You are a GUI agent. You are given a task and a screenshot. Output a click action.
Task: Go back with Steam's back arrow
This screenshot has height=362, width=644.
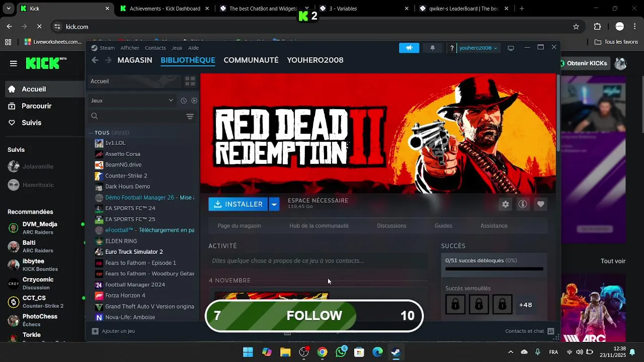(x=95, y=60)
